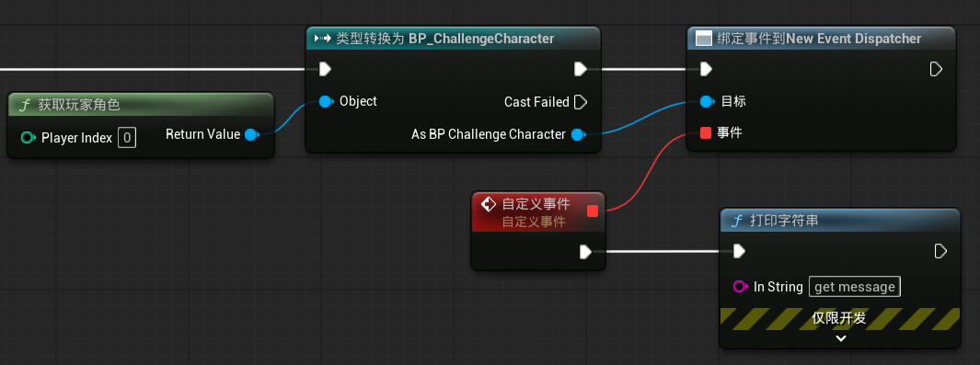
Task: Select the 打印字符串 node title
Action: coord(784,221)
